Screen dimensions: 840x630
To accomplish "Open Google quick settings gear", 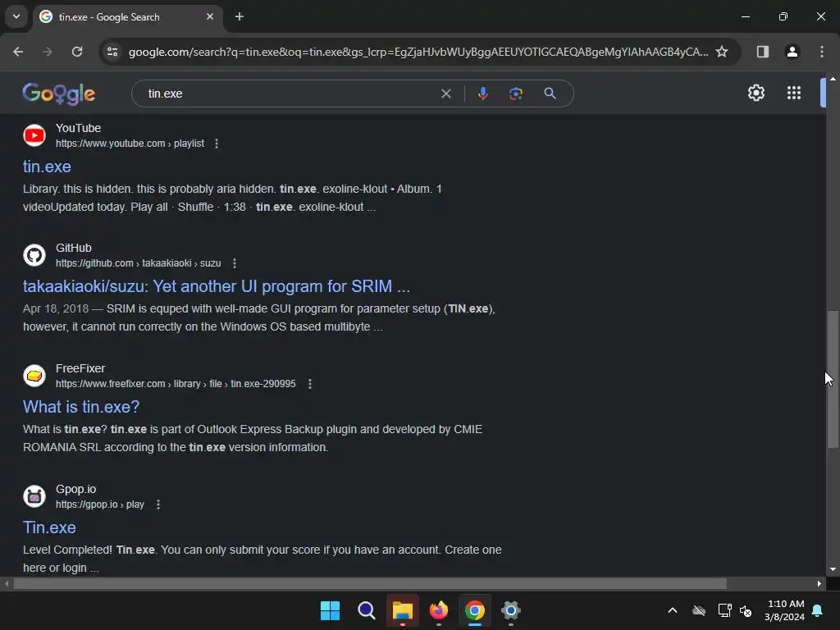I will click(x=756, y=93).
